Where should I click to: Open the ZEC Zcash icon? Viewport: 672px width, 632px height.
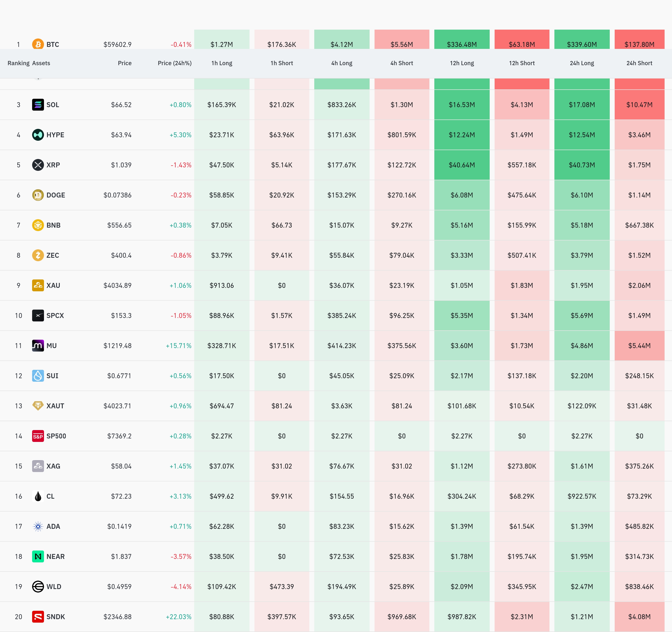pyautogui.click(x=38, y=255)
